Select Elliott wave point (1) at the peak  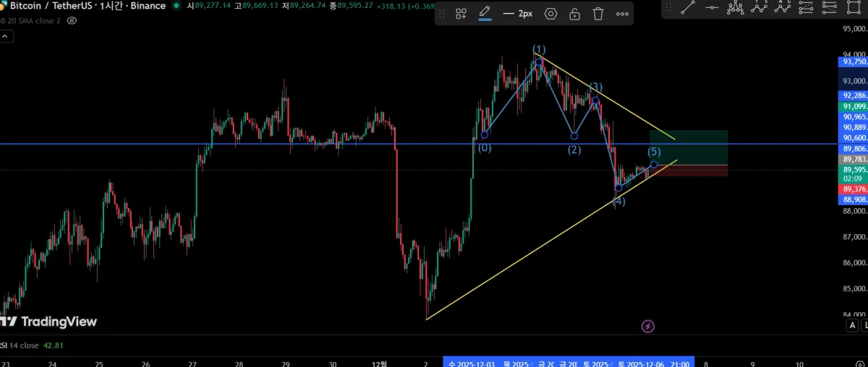coord(538,62)
